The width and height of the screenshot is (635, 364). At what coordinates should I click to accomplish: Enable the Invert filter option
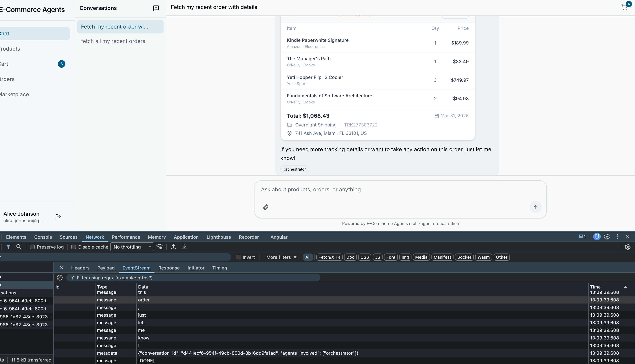click(238, 257)
